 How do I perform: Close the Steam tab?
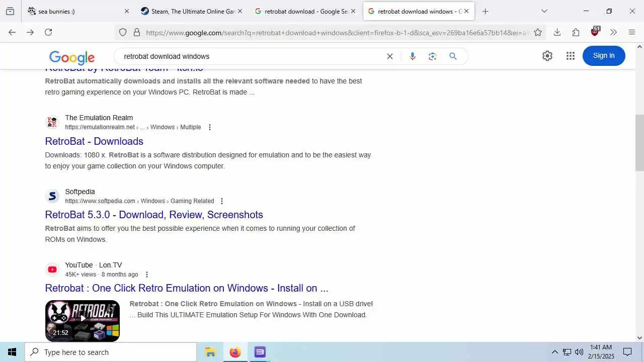pos(240,11)
